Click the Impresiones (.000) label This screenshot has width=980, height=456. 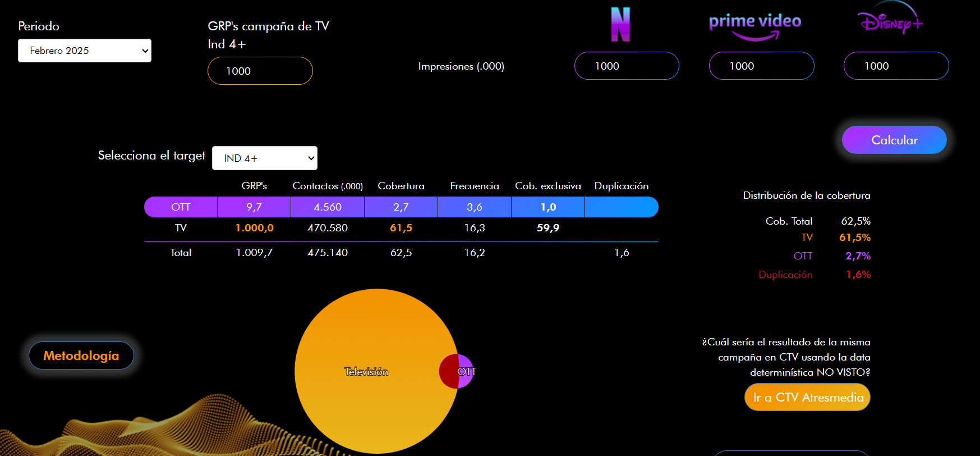[461, 66]
